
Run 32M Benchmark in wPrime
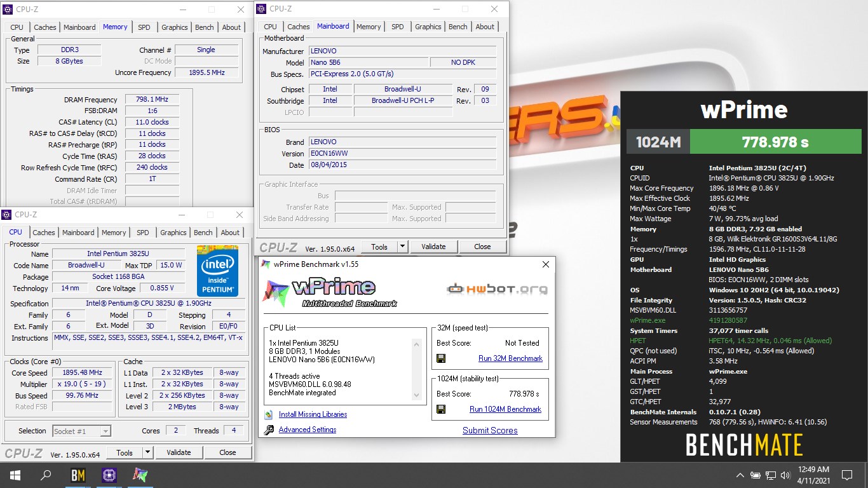(x=510, y=358)
